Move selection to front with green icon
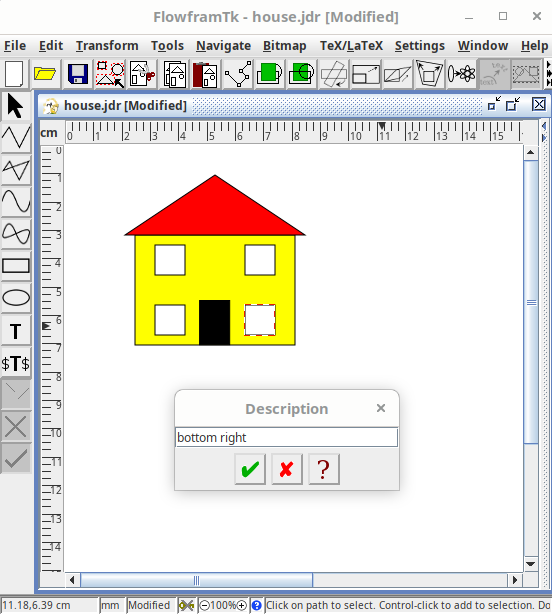Viewport: 552px width, 616px height. pyautogui.click(x=269, y=74)
